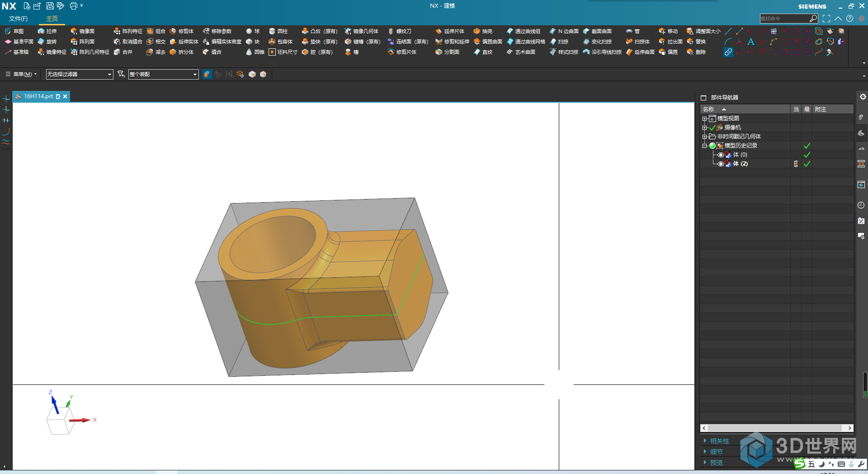The width and height of the screenshot is (868, 474).
Task: Click the 包容体 bounding body tool
Action: (280, 42)
